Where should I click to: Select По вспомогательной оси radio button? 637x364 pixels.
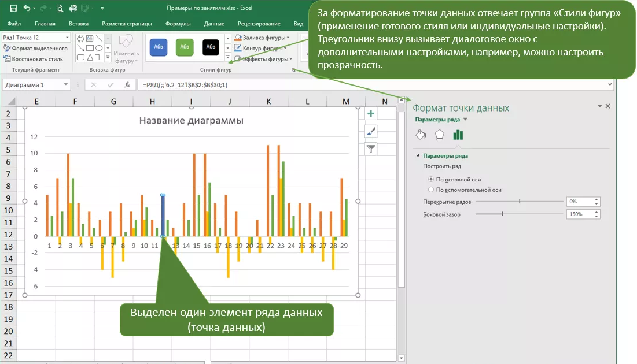click(x=431, y=190)
